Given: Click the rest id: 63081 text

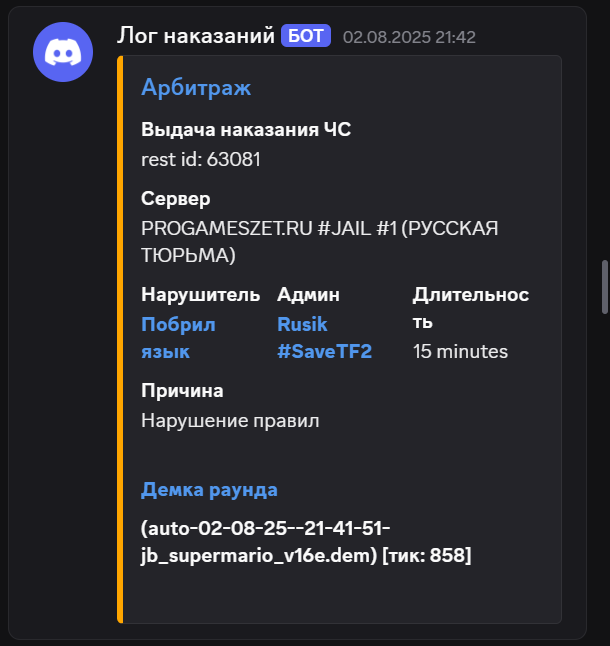Looking at the screenshot, I should point(201,159).
